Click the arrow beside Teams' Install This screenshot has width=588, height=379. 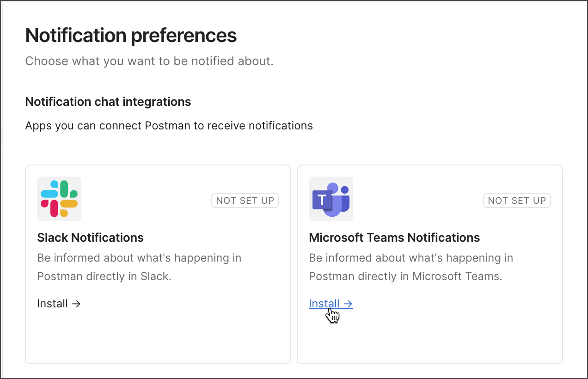coord(349,304)
